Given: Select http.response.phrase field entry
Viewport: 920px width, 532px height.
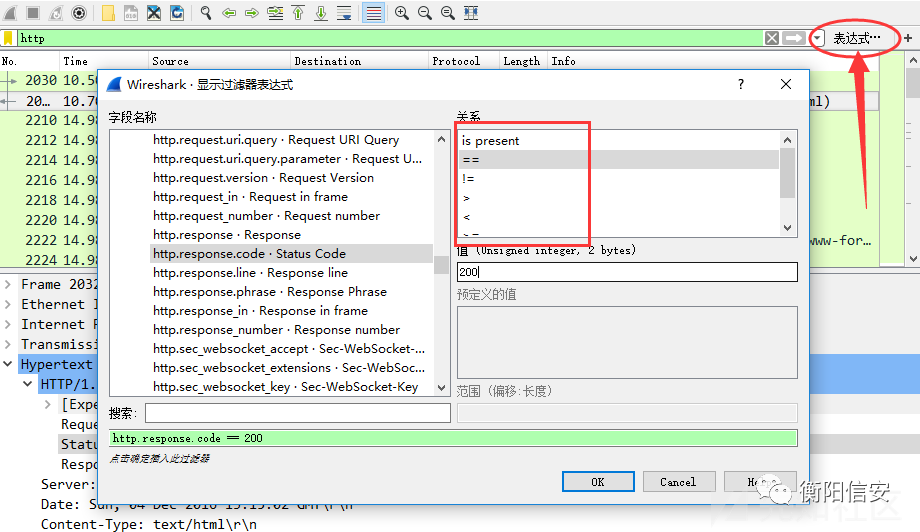Looking at the screenshot, I should 270,292.
